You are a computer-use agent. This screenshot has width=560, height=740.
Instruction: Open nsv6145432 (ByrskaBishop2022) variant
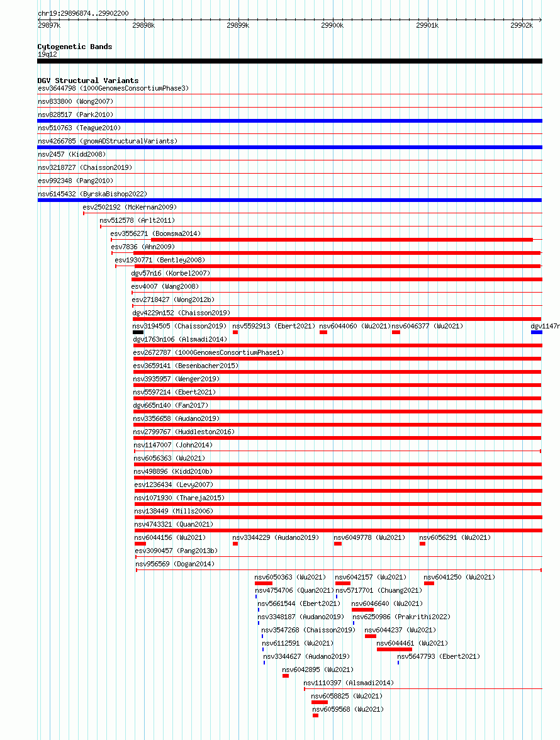click(x=92, y=194)
